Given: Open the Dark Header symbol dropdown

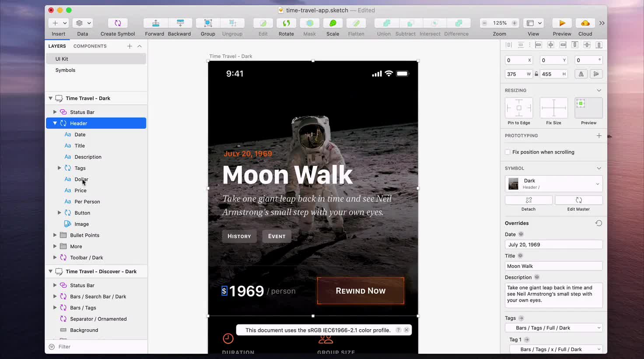Looking at the screenshot, I should (x=554, y=184).
